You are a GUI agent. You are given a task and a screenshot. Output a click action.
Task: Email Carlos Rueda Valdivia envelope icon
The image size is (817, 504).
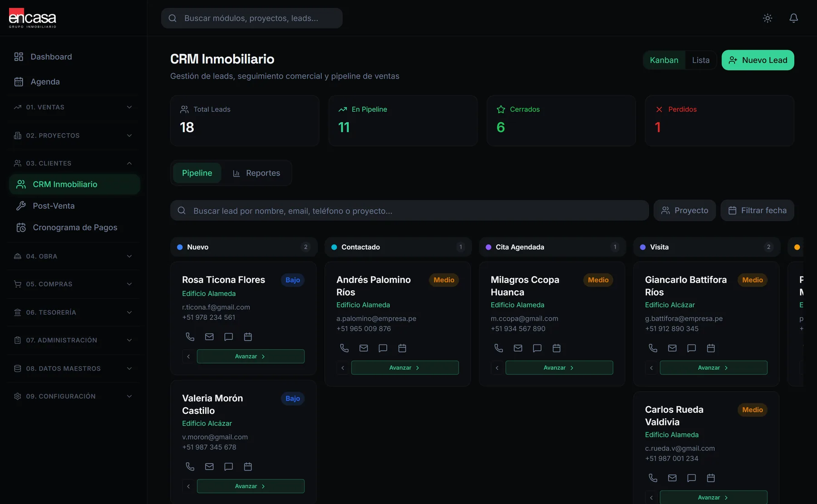672,478
